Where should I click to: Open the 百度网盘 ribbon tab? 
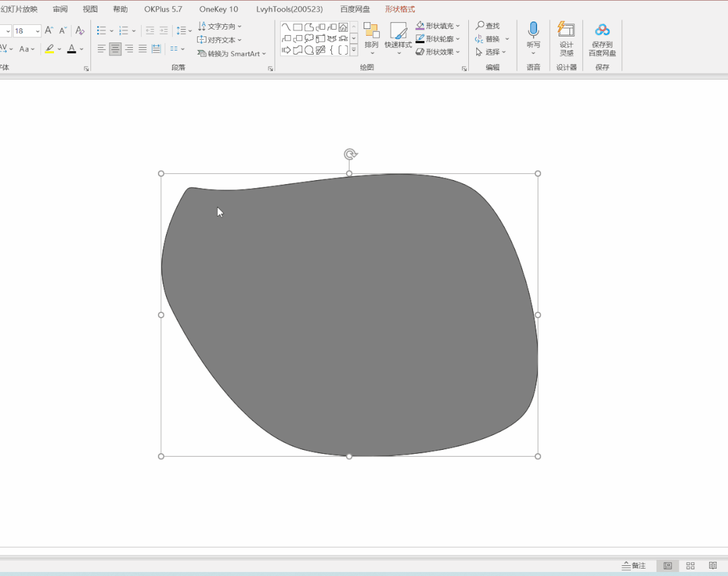click(355, 9)
